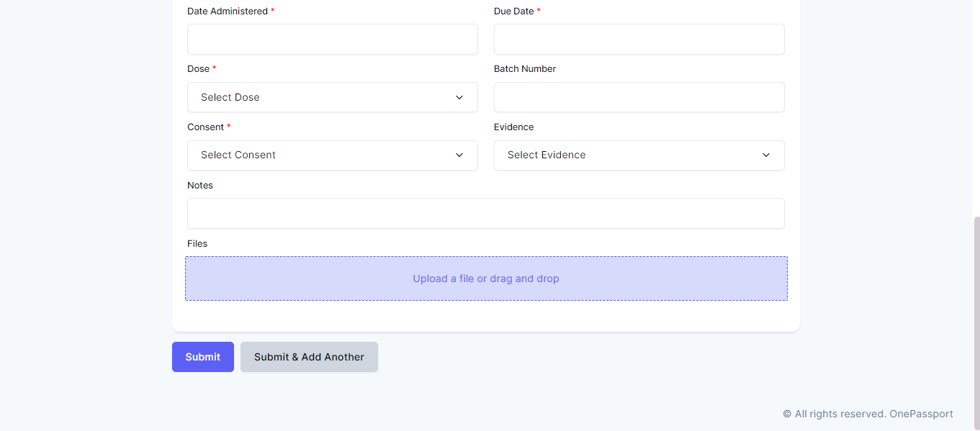Click the required asterisk beside Due Date
Viewport: 980px width, 431px height.
tap(539, 11)
